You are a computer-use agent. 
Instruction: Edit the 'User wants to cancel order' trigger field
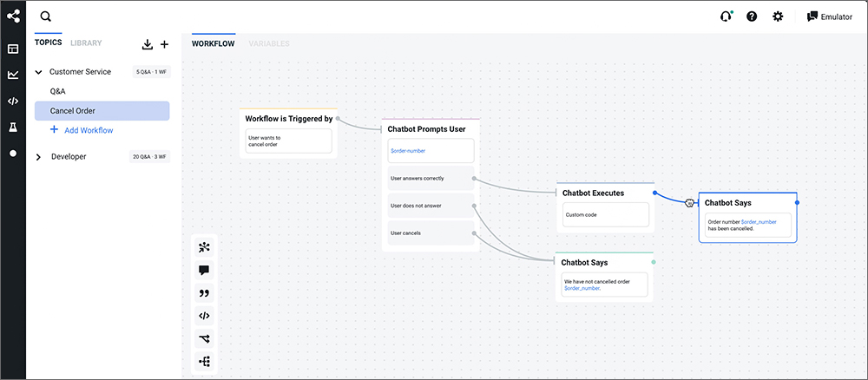[x=288, y=141]
